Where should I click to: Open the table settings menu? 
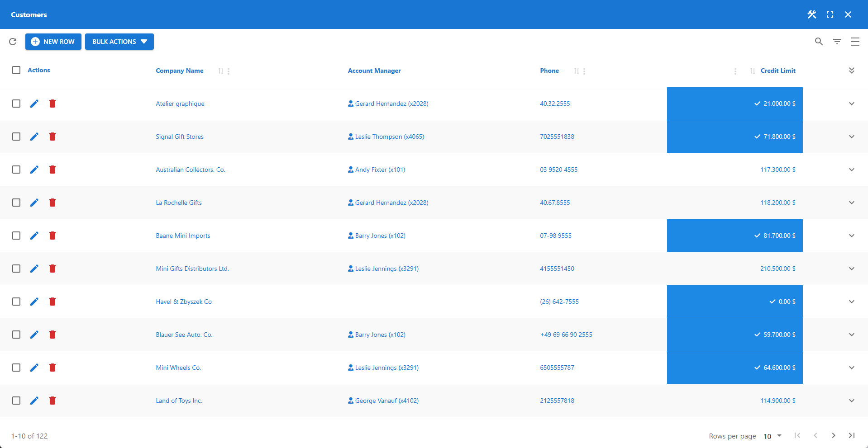tap(855, 41)
